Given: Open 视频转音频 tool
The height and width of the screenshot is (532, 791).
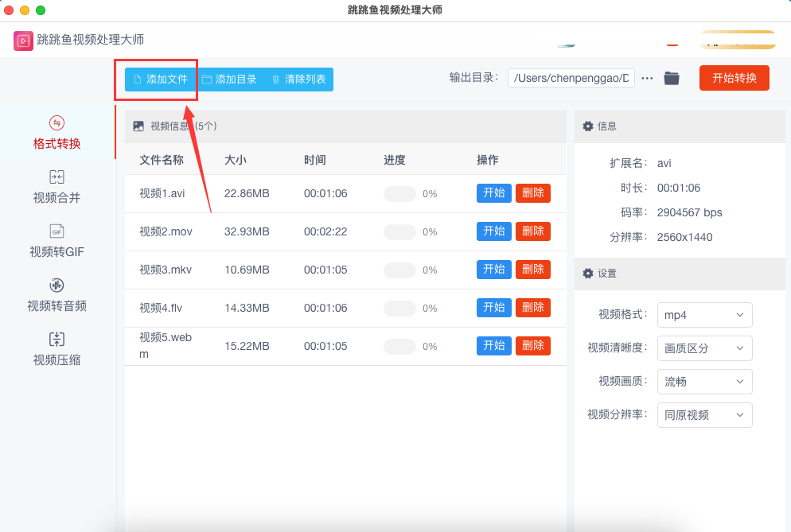Looking at the screenshot, I should tap(57, 295).
